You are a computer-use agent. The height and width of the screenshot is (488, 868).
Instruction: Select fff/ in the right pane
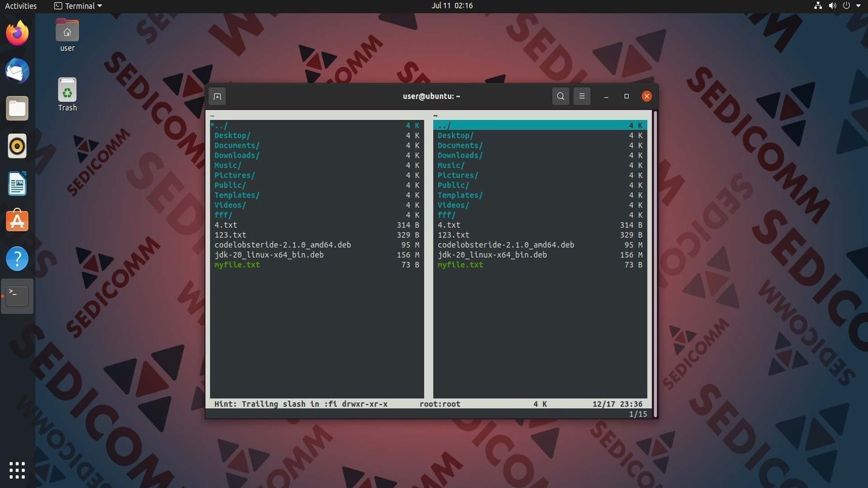coord(540,215)
